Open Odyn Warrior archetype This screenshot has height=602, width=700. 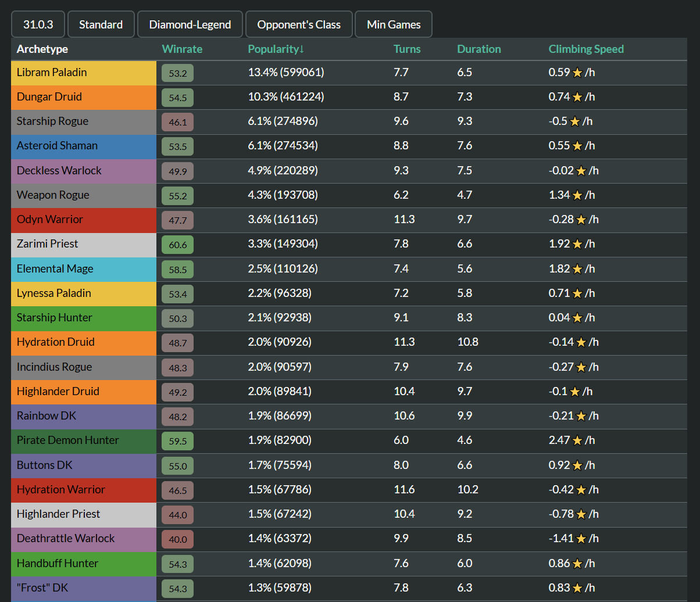click(84, 220)
